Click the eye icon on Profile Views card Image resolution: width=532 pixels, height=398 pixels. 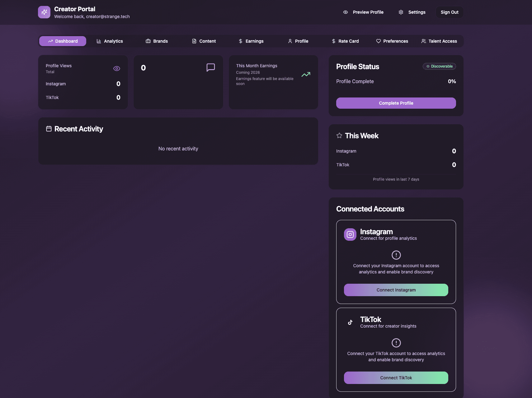[116, 68]
